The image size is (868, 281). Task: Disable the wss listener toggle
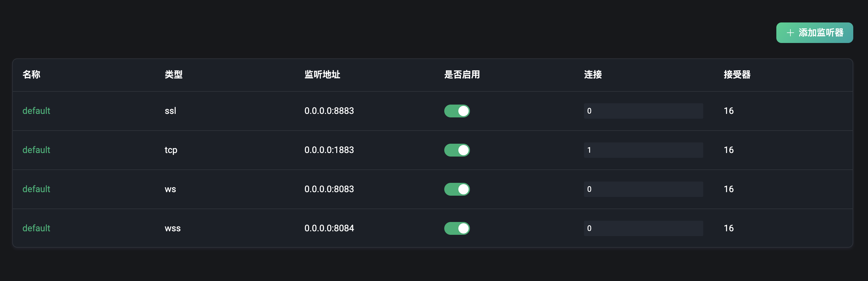coord(457,228)
